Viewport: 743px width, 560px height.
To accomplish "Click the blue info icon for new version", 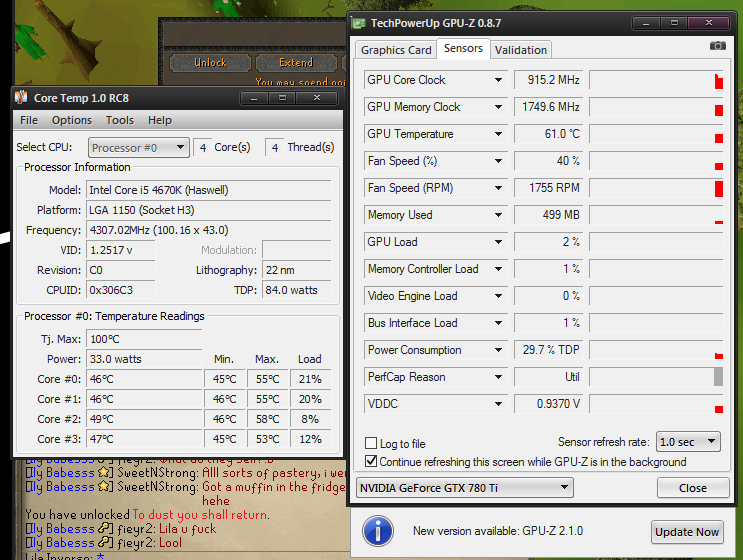I will click(x=377, y=530).
